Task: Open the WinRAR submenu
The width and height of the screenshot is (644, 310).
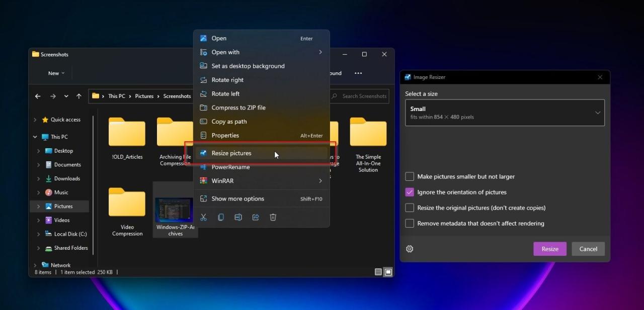Action: point(262,181)
